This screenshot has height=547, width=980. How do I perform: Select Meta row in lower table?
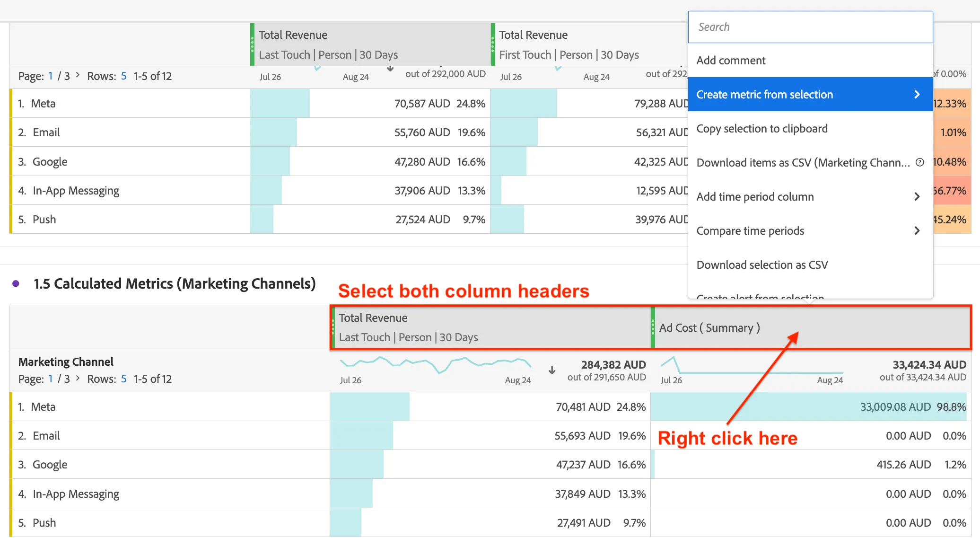point(170,407)
